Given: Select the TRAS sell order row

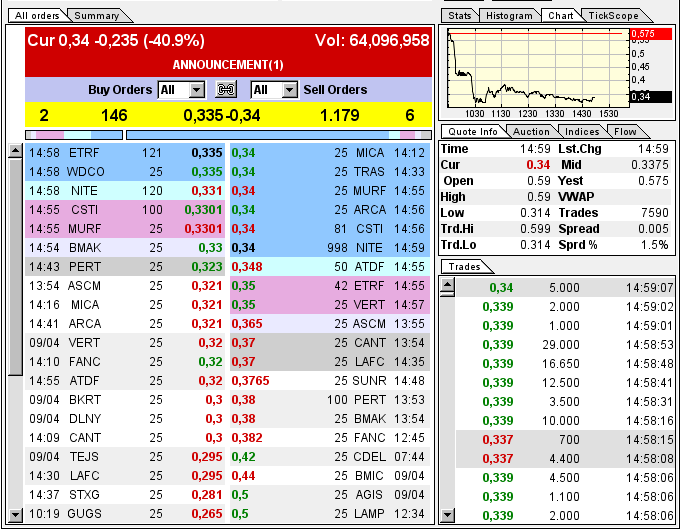Looking at the screenshot, I should [330, 172].
